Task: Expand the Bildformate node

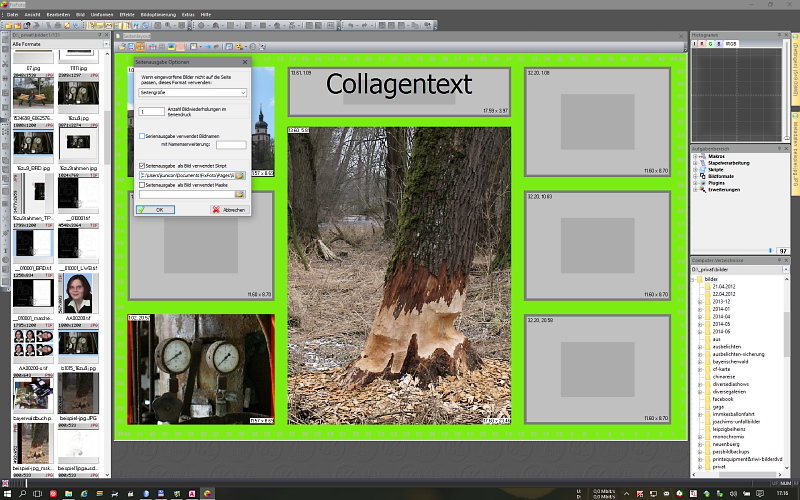Action: tap(695, 177)
